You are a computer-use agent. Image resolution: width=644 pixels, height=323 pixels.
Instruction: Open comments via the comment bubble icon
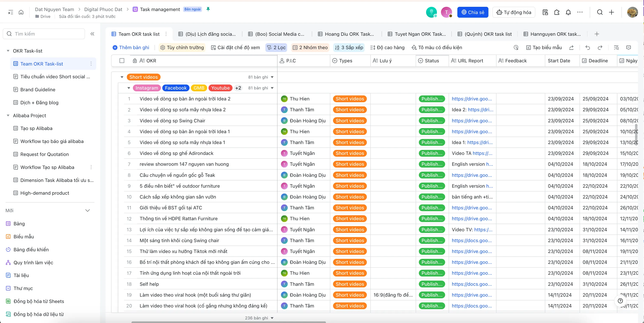(629, 47)
